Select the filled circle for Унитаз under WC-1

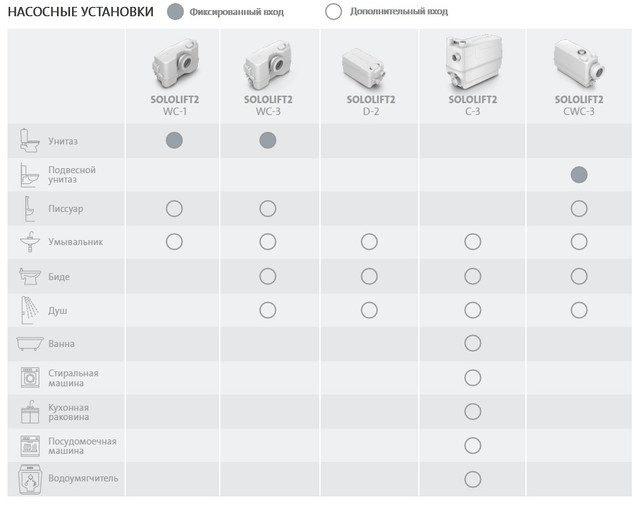[x=174, y=140]
